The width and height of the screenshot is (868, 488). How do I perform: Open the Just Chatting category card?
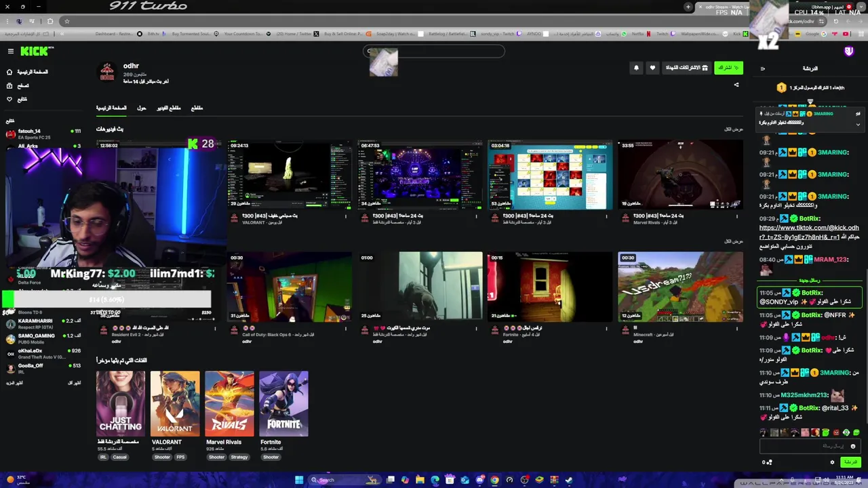coord(121,403)
